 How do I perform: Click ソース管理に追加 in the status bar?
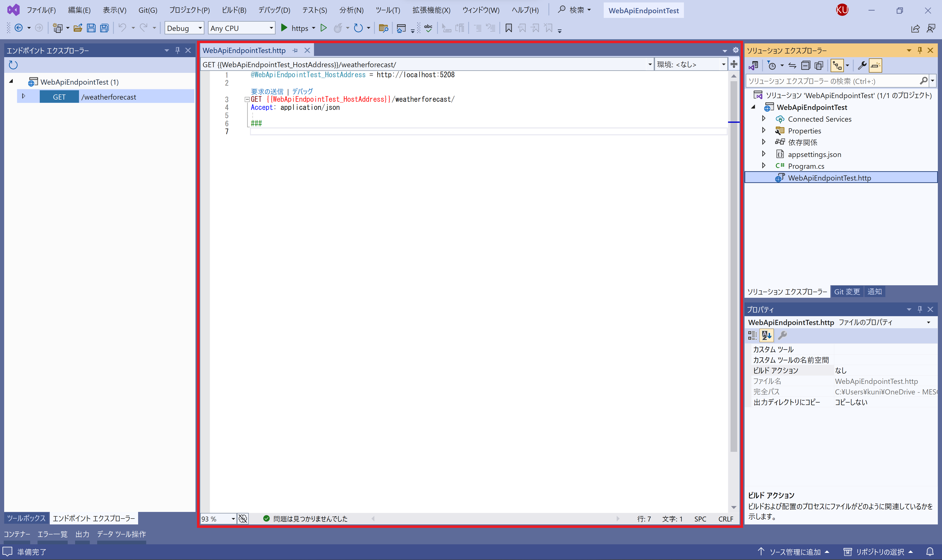coord(794,552)
